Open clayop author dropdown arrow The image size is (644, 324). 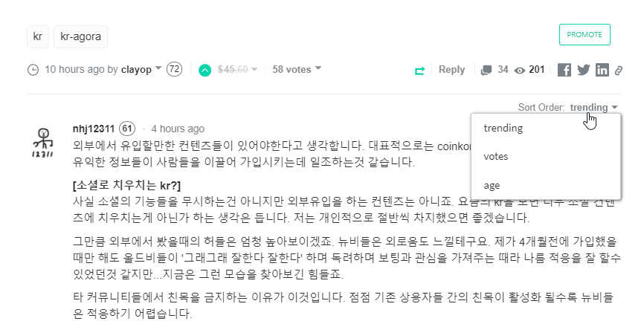coord(158,68)
